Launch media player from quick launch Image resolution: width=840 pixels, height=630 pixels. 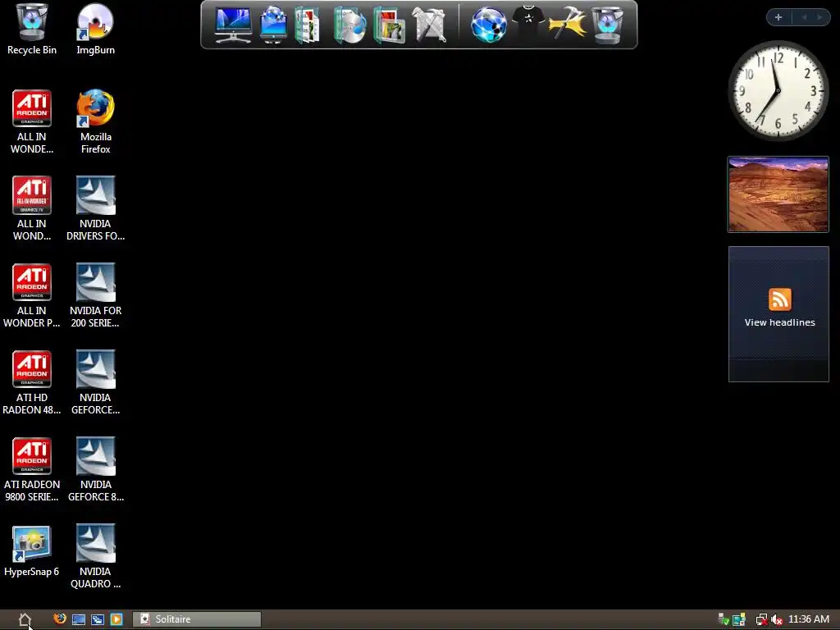coord(116,619)
